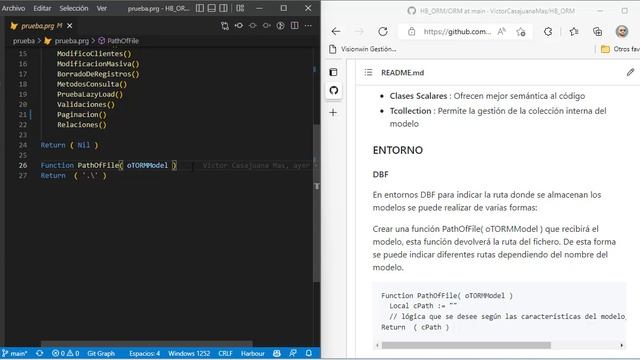This screenshot has height=360, width=640.
Task: Click 'ModificoClientes()' in the code
Action: (x=94, y=53)
